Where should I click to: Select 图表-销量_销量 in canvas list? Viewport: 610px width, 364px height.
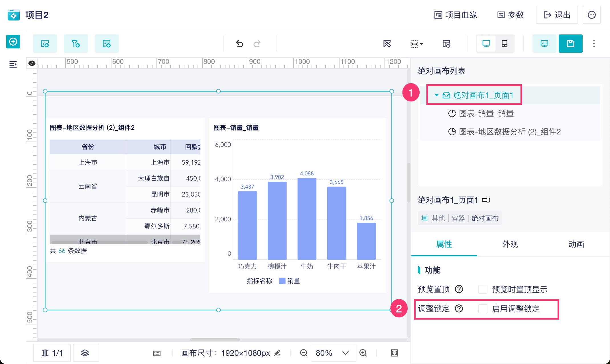click(x=486, y=114)
